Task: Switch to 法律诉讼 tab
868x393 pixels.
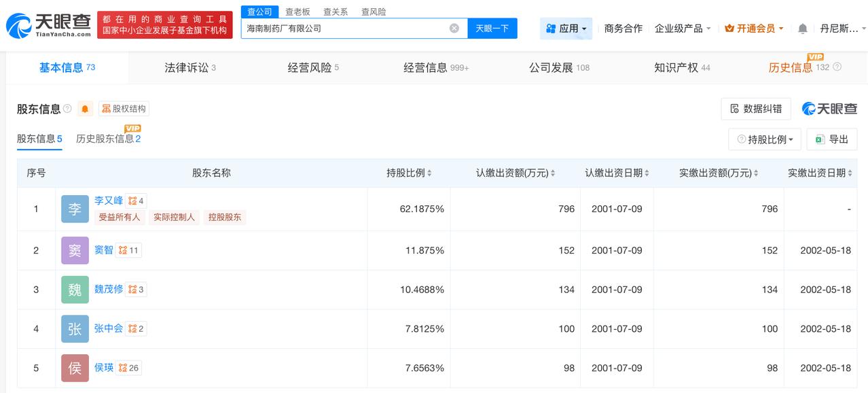Action: 189,67
